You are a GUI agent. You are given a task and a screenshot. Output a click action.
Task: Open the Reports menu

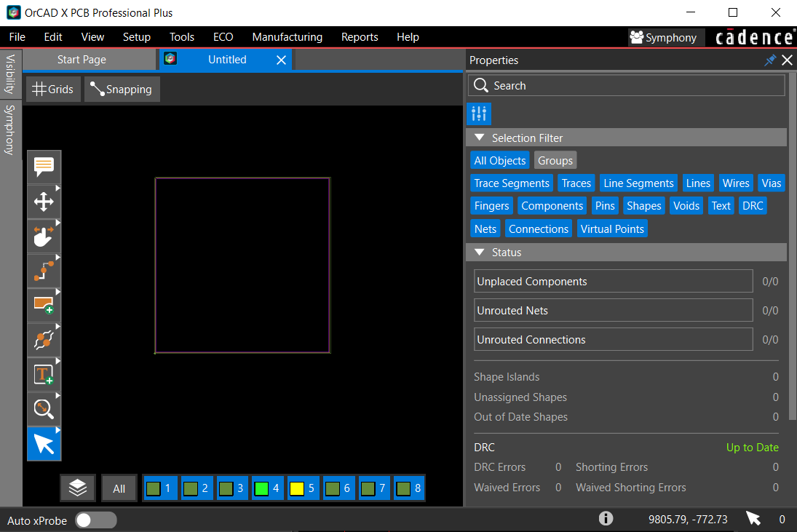pyautogui.click(x=360, y=37)
